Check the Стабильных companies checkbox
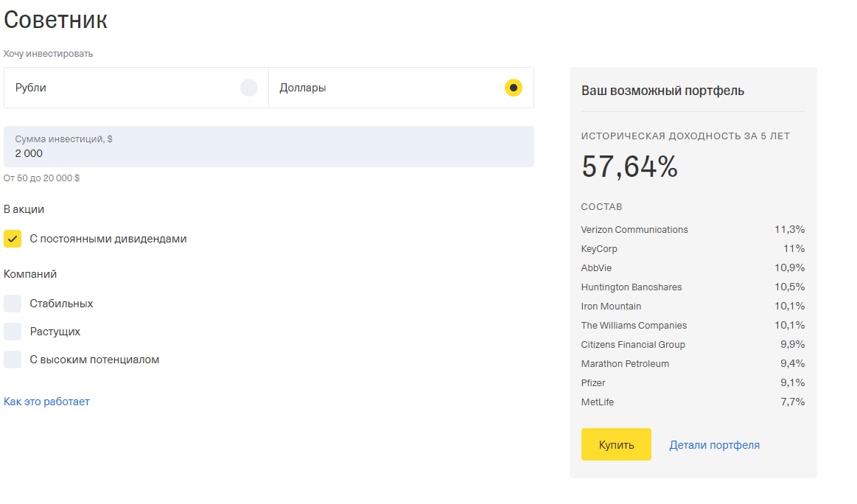This screenshot has width=857, height=504. (x=13, y=304)
